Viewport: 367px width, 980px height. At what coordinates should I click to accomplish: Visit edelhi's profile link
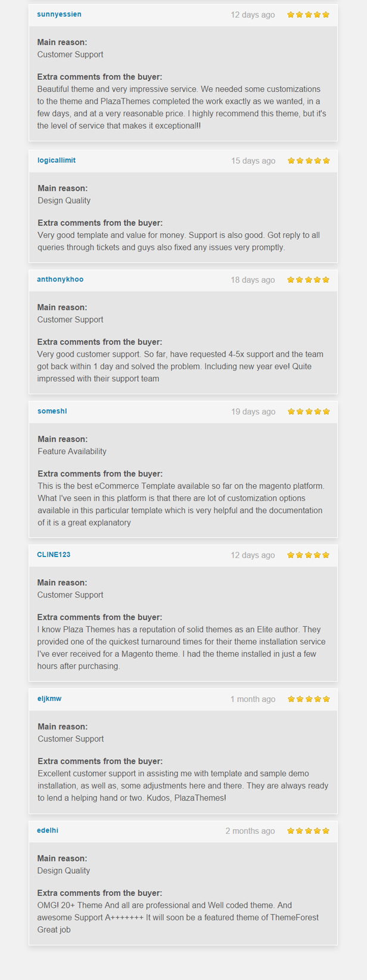pos(48,830)
